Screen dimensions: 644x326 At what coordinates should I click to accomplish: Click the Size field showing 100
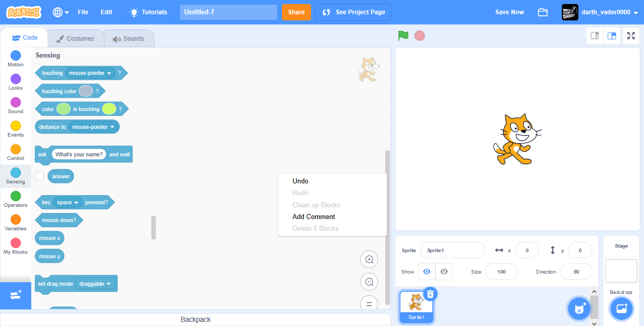pyautogui.click(x=501, y=271)
